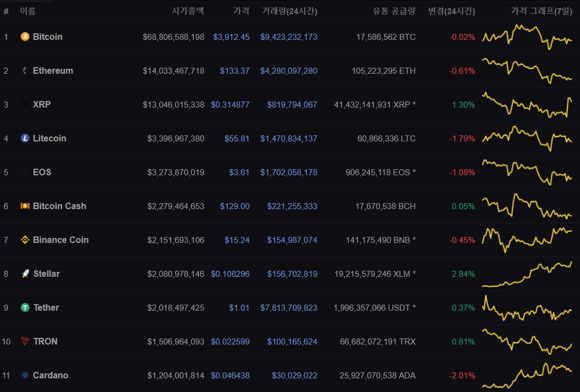
Task: Open the EOS name link
Action: 42,172
